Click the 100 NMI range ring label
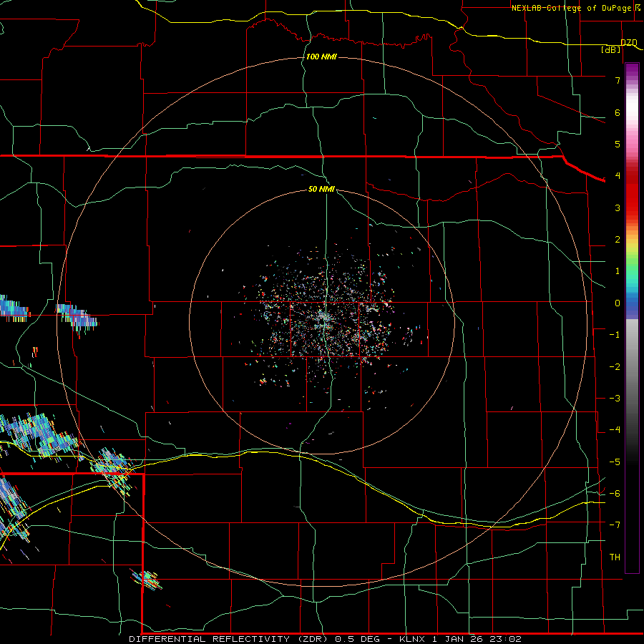This screenshot has height=644, width=644. pos(321,57)
